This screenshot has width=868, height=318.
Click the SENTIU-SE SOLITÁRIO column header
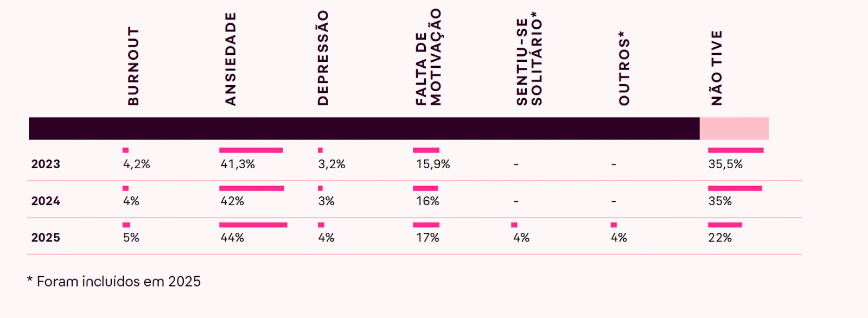point(529,59)
